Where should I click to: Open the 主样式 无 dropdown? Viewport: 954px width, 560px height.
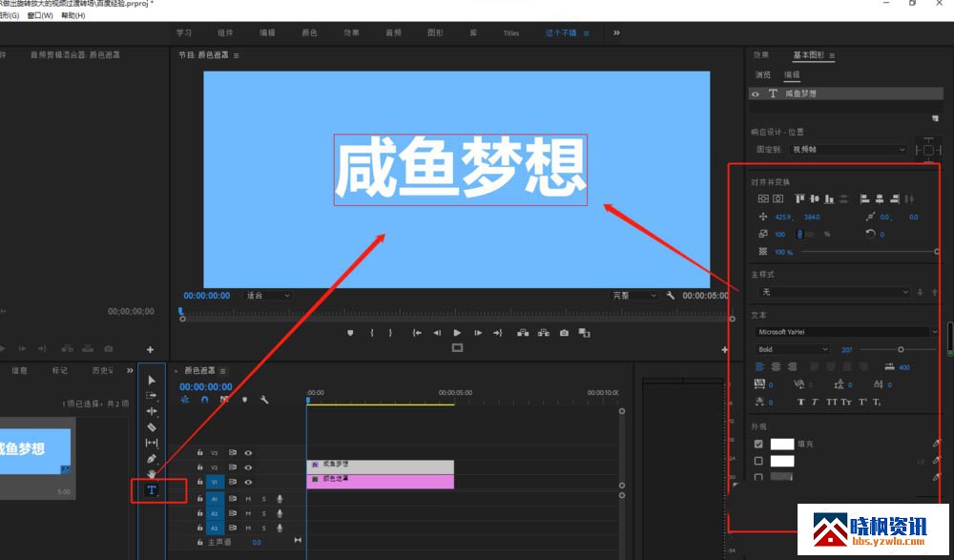(834, 292)
